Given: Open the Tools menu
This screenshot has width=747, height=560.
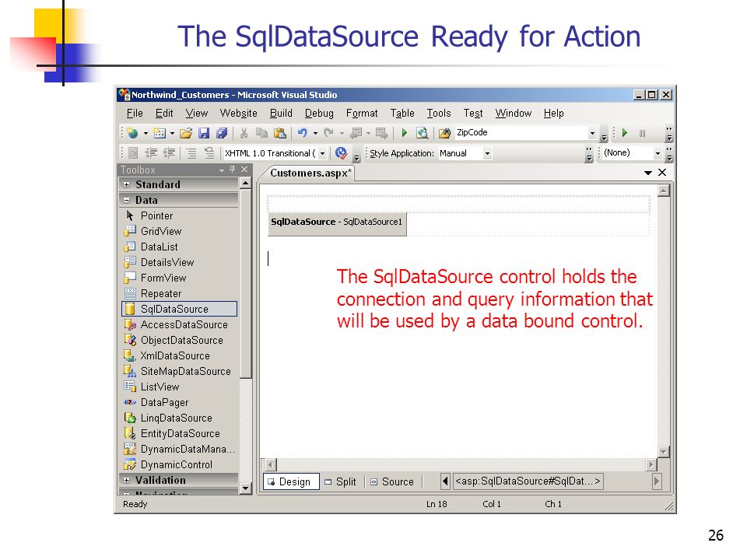Looking at the screenshot, I should [x=439, y=114].
